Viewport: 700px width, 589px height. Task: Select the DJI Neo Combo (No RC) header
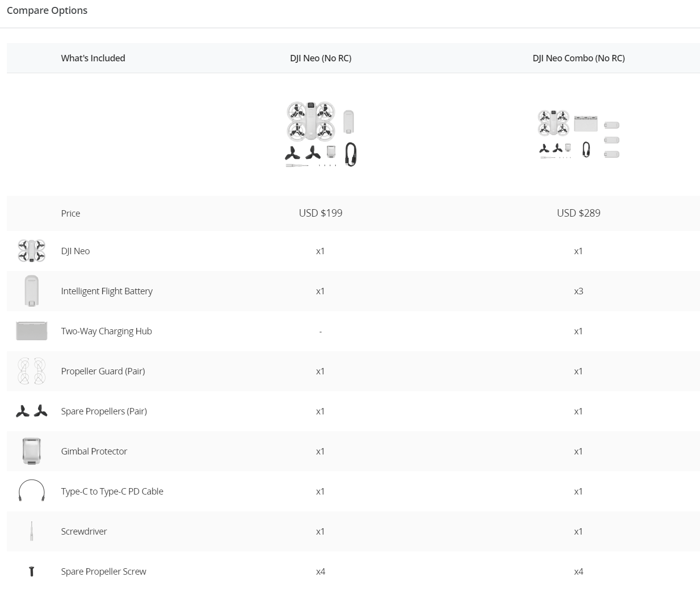pyautogui.click(x=578, y=58)
